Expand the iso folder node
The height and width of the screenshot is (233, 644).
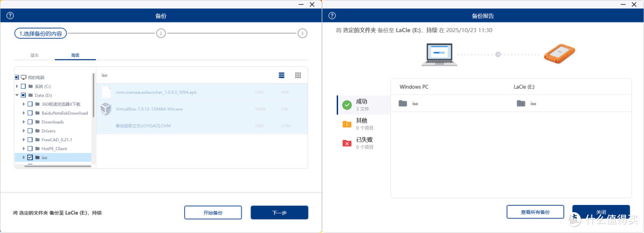pos(23,157)
